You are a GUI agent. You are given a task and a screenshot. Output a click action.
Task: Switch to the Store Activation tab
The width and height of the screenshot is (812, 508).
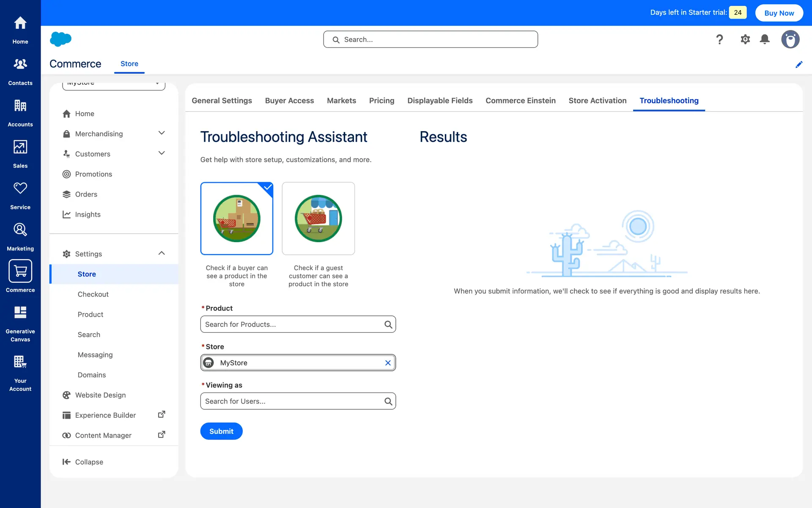coord(597,101)
